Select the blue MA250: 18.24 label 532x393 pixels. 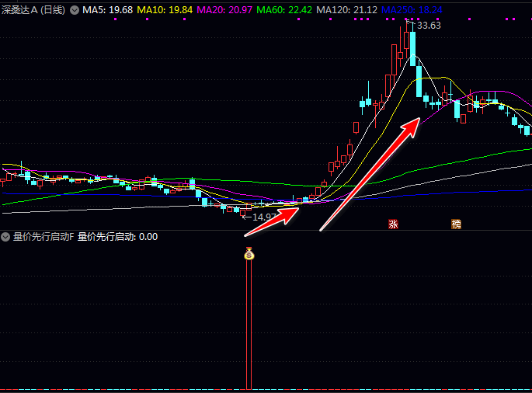click(x=412, y=10)
